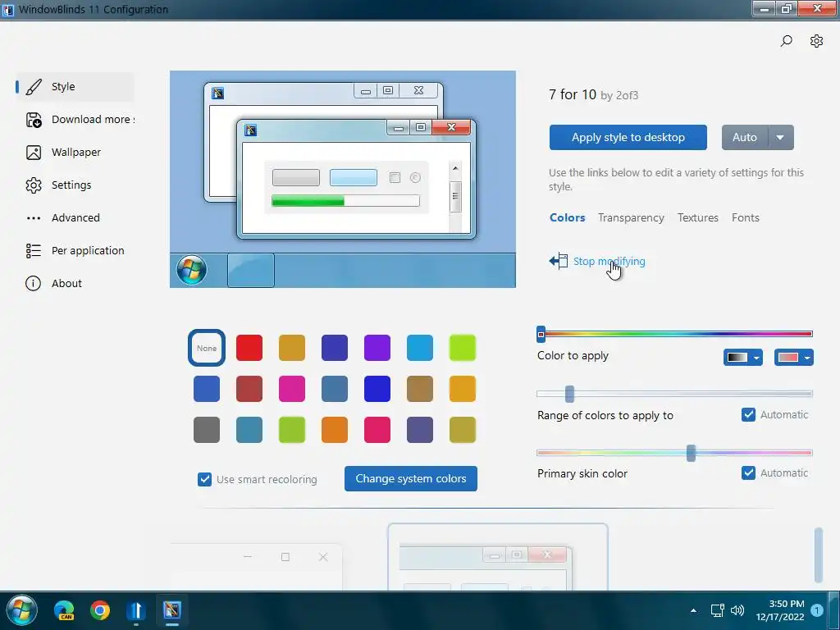Open the Advanced section

pos(75,218)
